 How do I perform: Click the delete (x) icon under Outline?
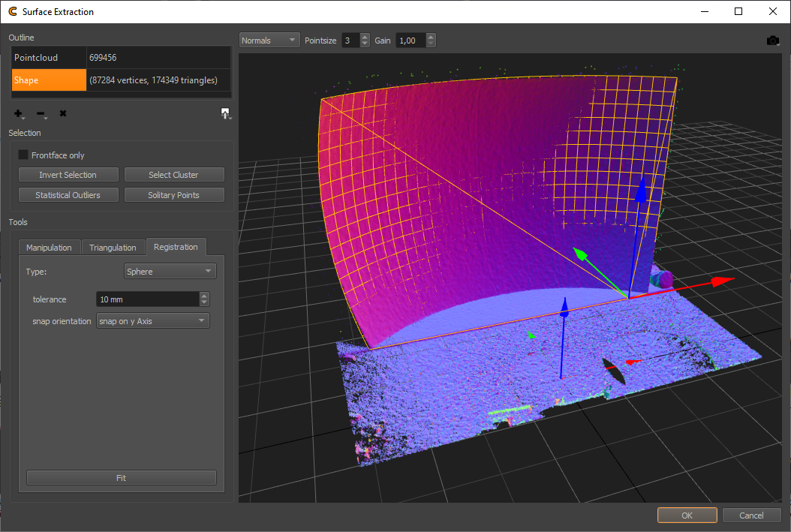click(63, 113)
